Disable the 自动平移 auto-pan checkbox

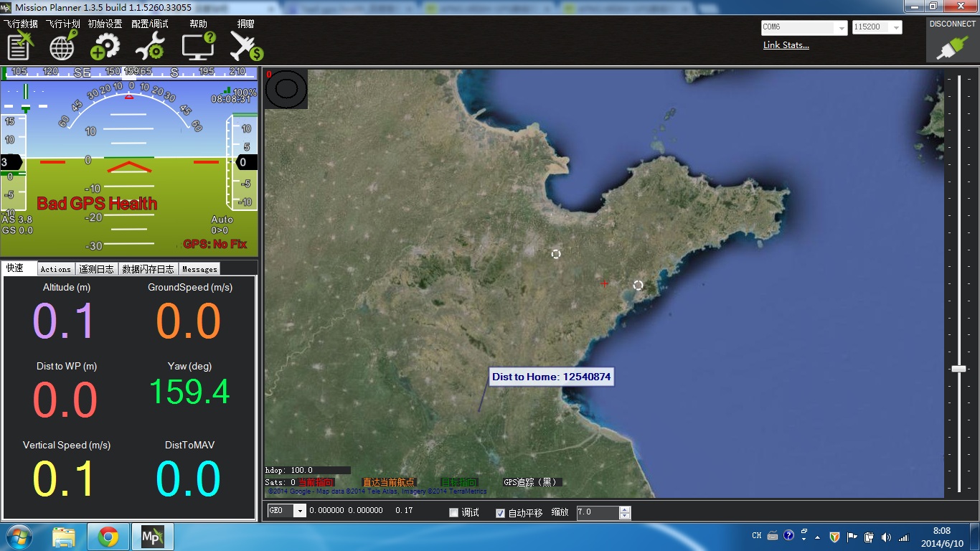[501, 512]
